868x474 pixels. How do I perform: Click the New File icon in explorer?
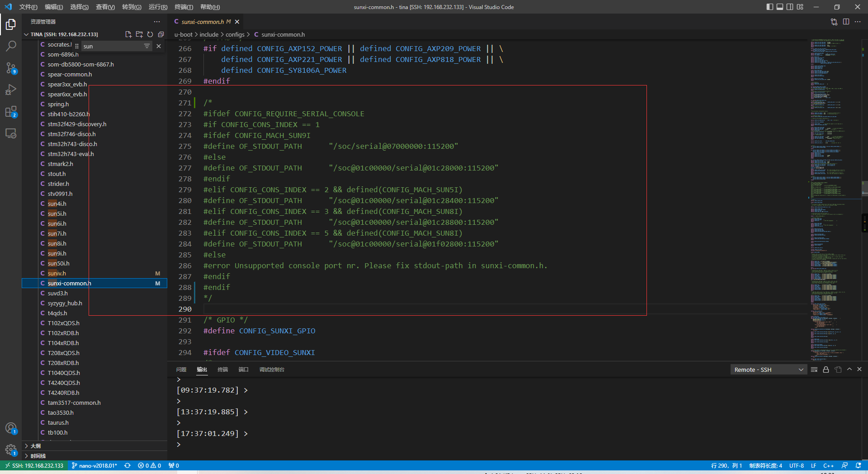point(128,34)
